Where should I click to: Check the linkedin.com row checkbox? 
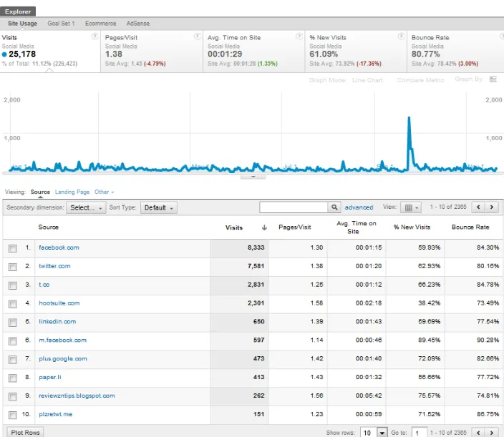(13, 323)
